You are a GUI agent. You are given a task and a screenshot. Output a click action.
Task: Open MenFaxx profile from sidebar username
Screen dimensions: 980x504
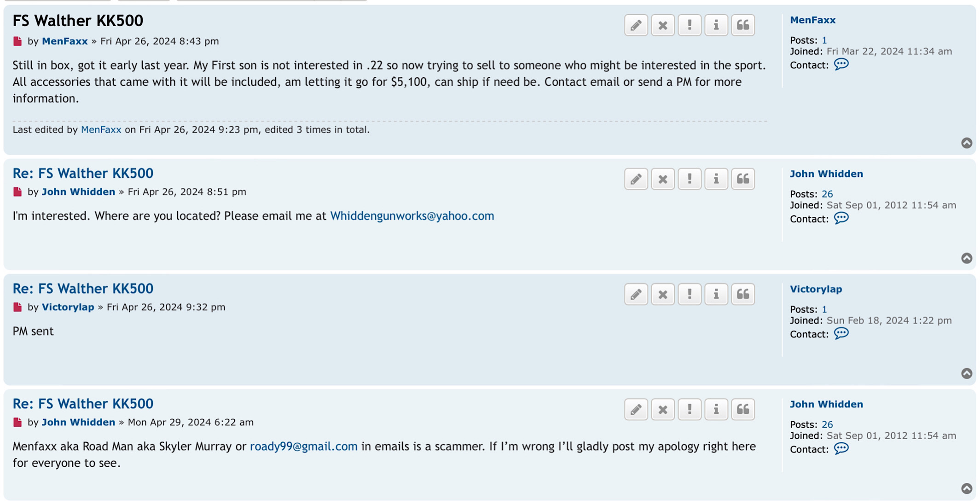812,20
